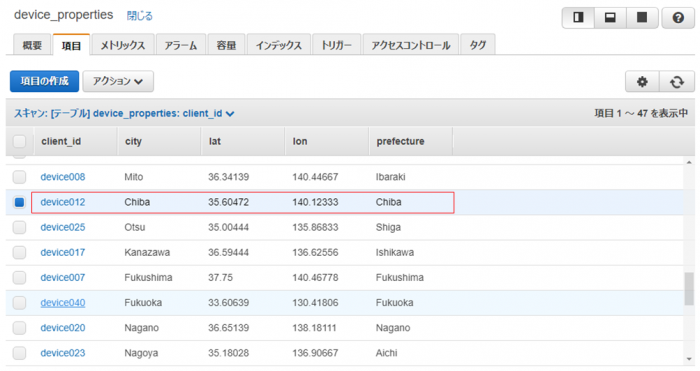This screenshot has height=371, width=700.
Task: Click the 閉じる link
Action: coord(140,16)
